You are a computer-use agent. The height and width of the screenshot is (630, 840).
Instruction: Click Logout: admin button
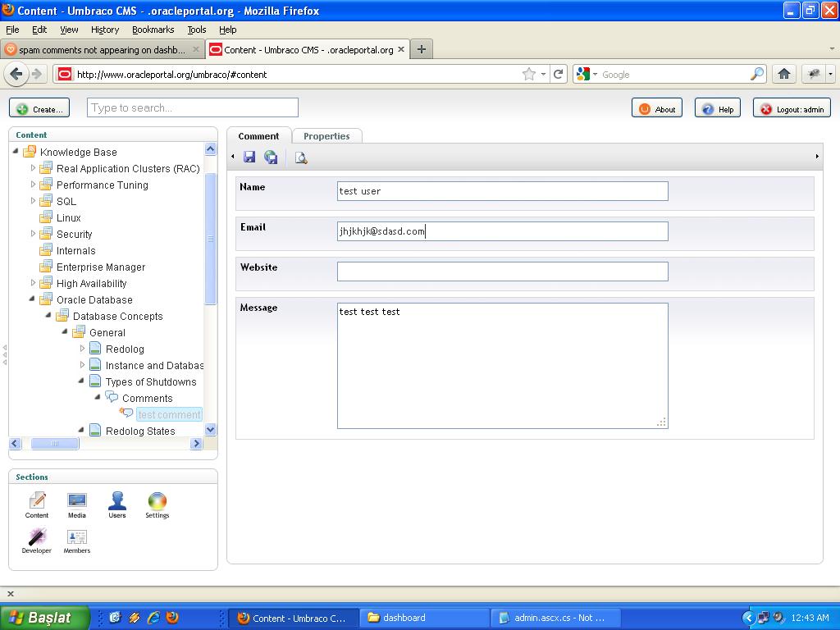[792, 109]
